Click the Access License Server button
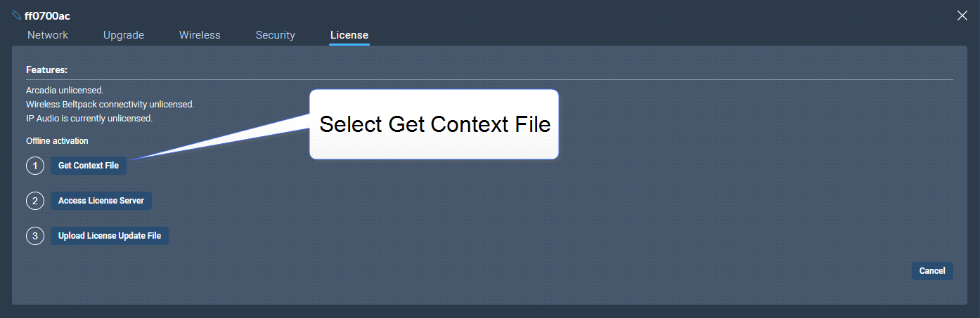980x318 pixels. tap(101, 201)
